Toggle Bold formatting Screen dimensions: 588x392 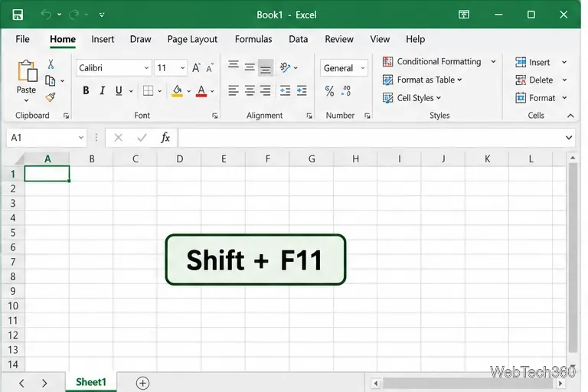tap(86, 90)
